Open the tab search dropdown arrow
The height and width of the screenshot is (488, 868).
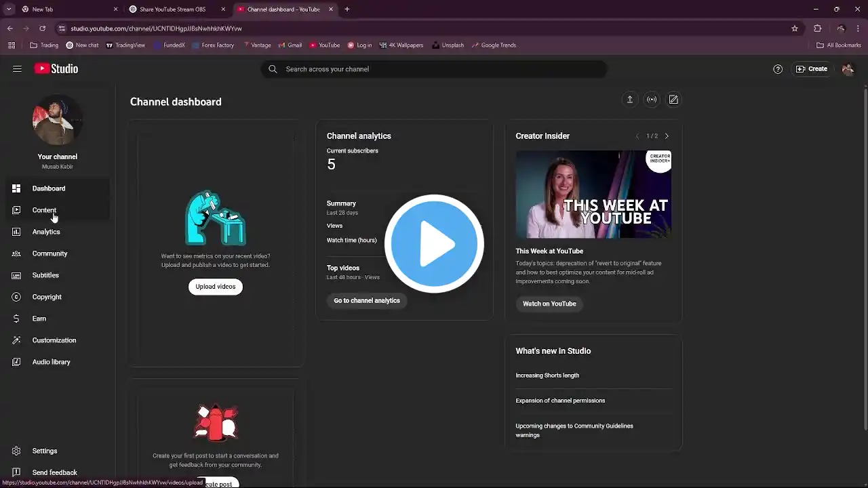click(9, 9)
